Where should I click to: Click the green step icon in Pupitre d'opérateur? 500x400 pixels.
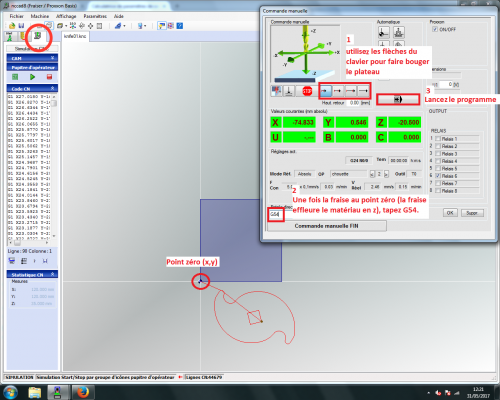[x=15, y=77]
